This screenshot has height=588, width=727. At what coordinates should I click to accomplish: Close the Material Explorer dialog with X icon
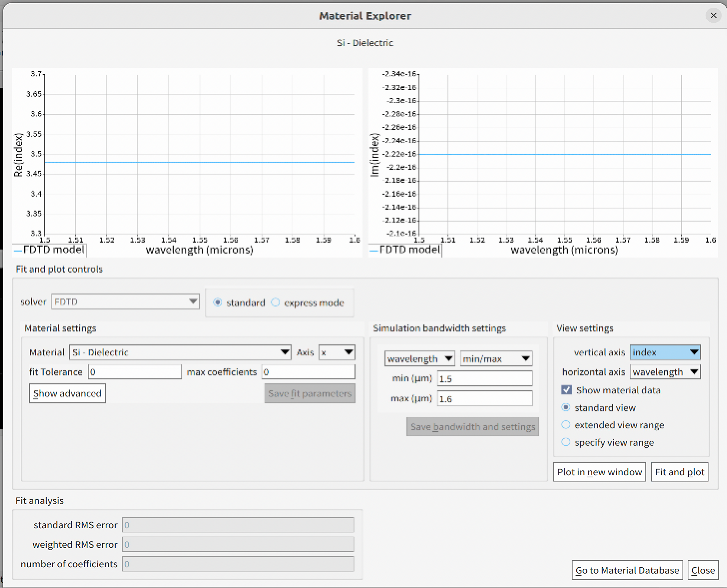713,15
